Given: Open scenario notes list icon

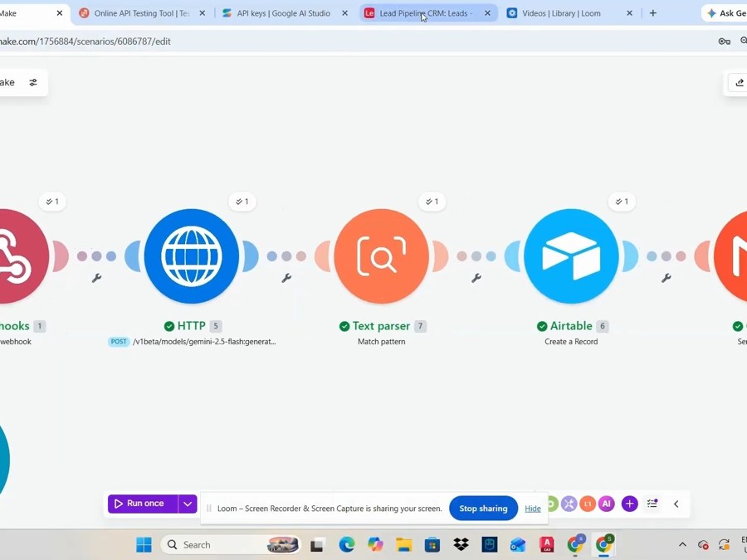Looking at the screenshot, I should [652, 504].
